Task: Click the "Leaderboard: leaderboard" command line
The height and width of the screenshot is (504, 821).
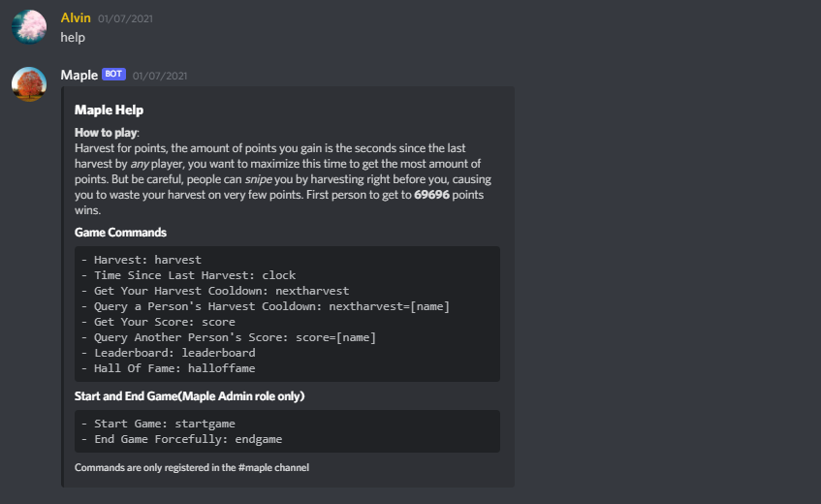Action: pos(169,353)
